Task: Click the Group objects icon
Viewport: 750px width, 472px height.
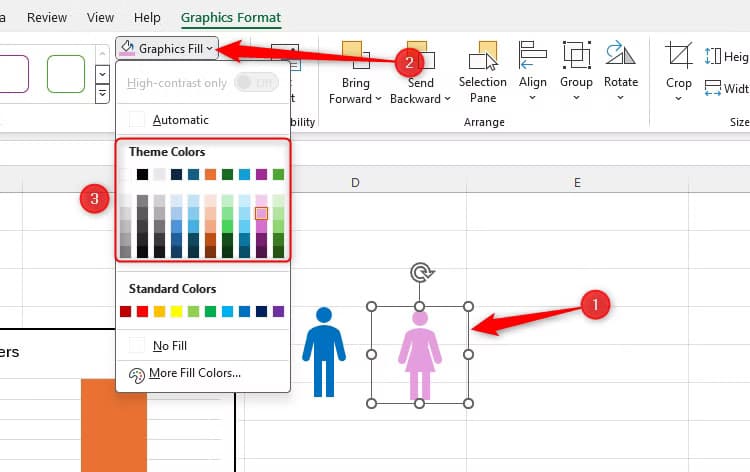Action: click(576, 55)
